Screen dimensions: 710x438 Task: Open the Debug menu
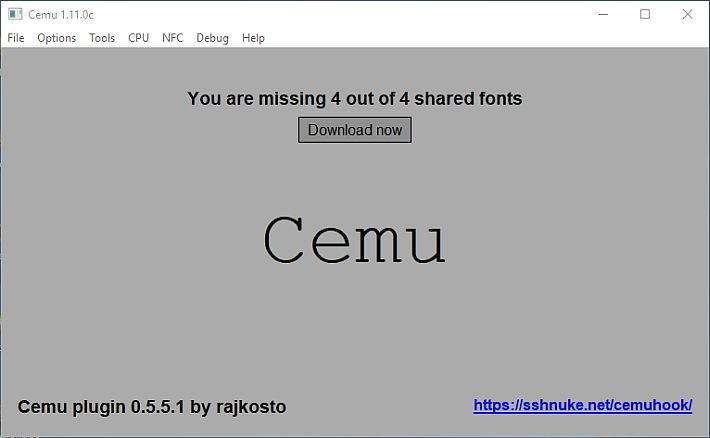tap(212, 38)
